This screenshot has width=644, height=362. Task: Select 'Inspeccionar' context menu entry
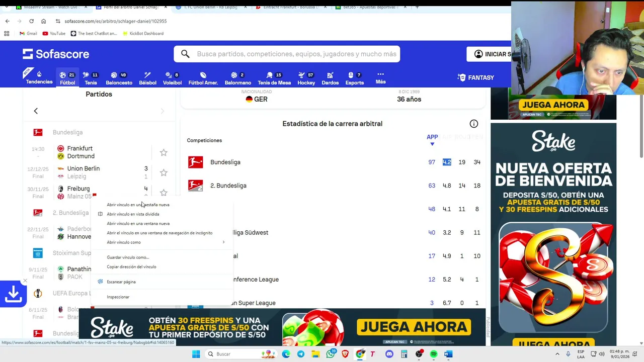coord(162,297)
